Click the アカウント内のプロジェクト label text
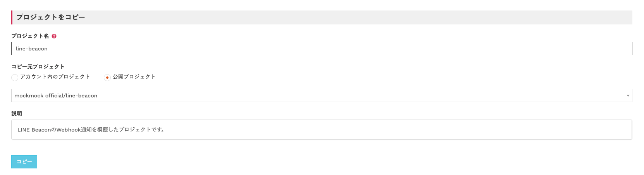 tap(55, 77)
